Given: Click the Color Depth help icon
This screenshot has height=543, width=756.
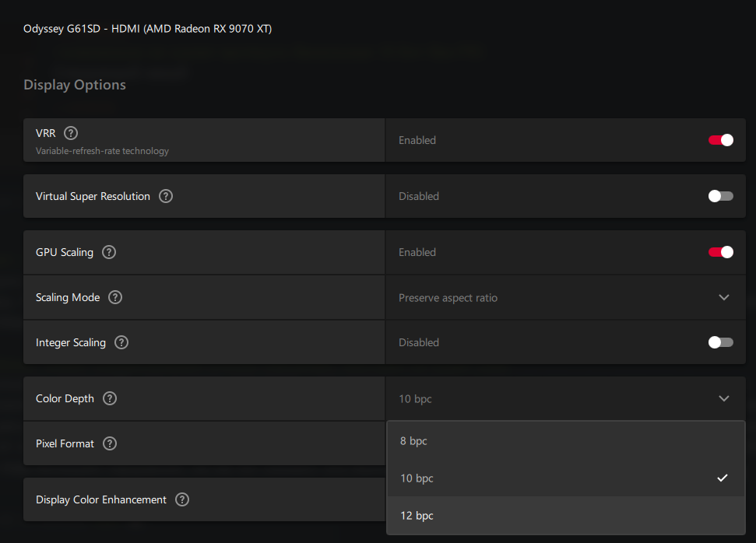Looking at the screenshot, I should tap(110, 398).
